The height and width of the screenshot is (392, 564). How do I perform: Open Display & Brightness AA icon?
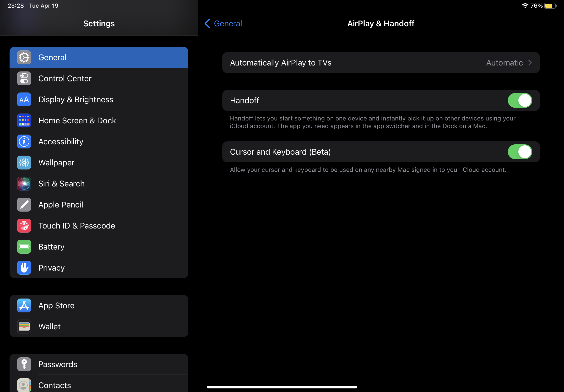(24, 99)
